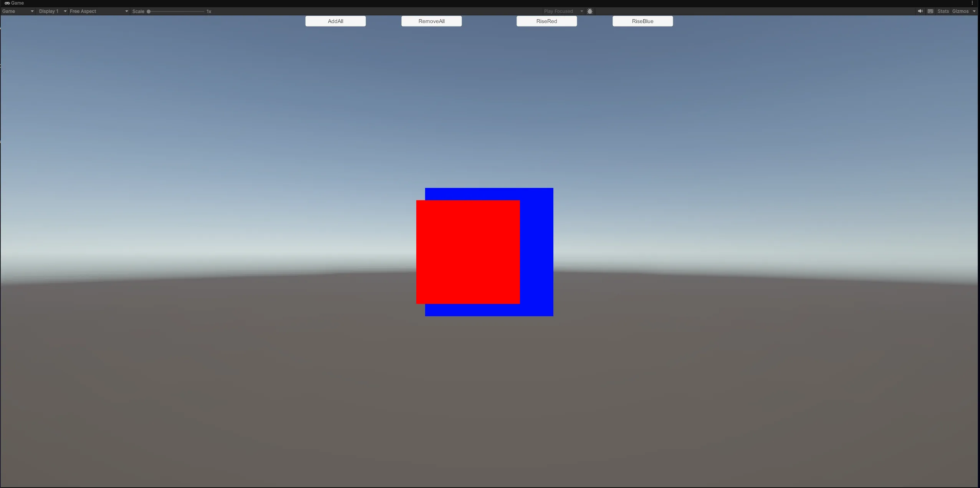Expand the Gizmos dropdown arrow
The width and height of the screenshot is (980, 488).
[x=974, y=11]
